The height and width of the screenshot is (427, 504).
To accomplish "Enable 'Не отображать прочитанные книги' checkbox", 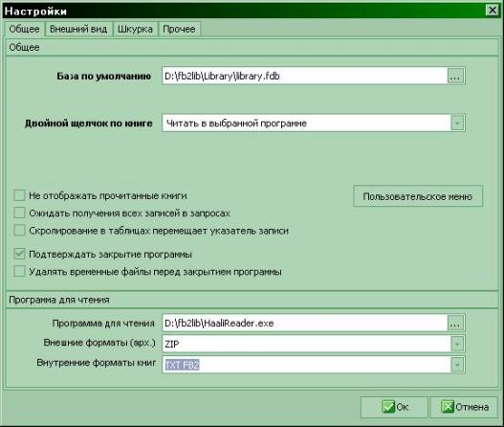I will click(x=19, y=195).
